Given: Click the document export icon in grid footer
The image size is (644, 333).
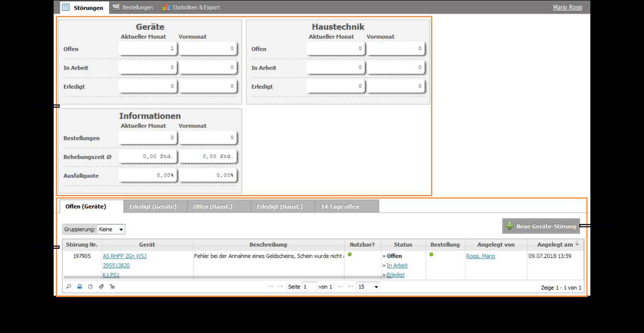Looking at the screenshot, I should 90,286.
